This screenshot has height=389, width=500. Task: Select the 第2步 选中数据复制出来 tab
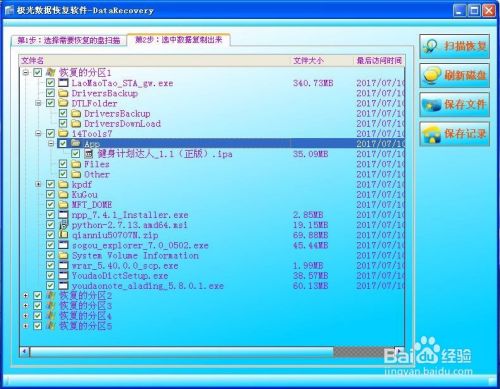coord(178,40)
